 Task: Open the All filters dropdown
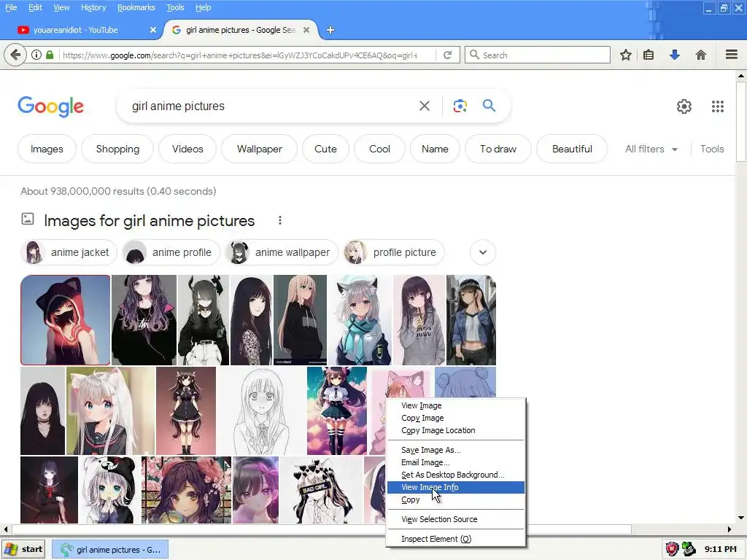click(x=651, y=149)
